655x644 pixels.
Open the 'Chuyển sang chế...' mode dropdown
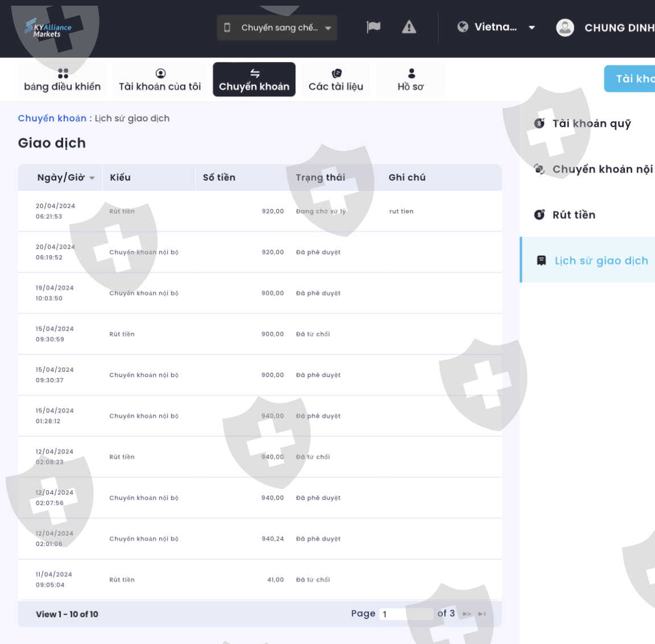(x=278, y=28)
